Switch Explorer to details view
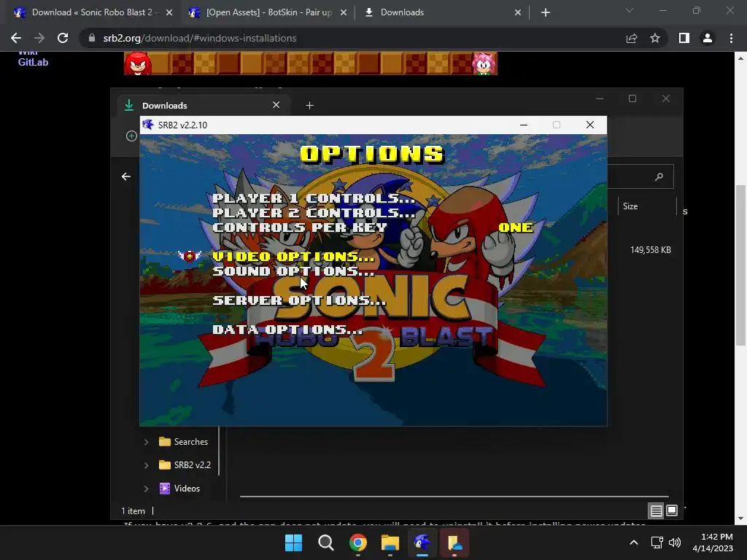The height and width of the screenshot is (560, 747). [656, 511]
